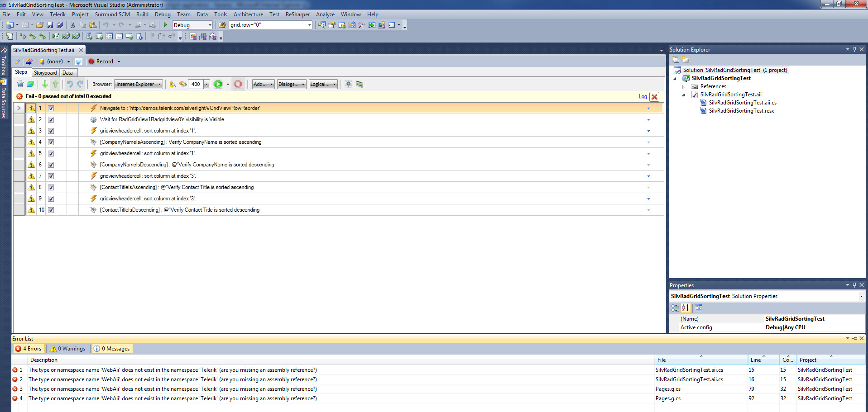
Task: Stop test execution with the red stop button
Action: pyautogui.click(x=238, y=84)
